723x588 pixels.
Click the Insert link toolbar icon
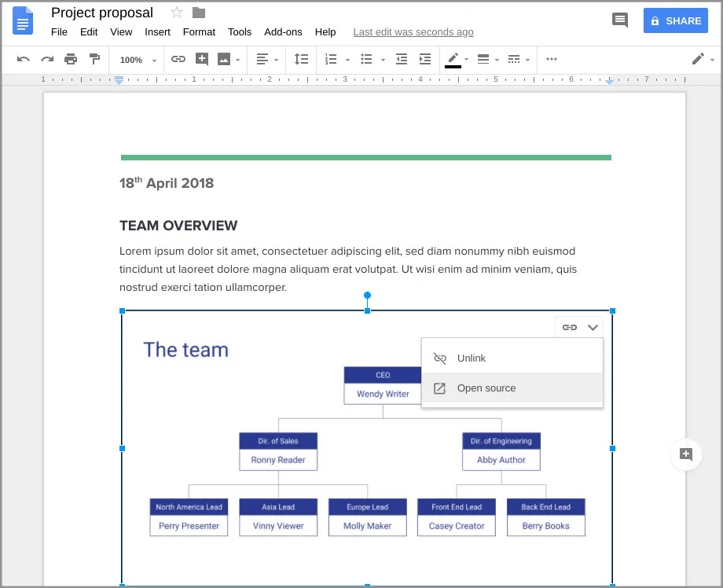(x=178, y=59)
